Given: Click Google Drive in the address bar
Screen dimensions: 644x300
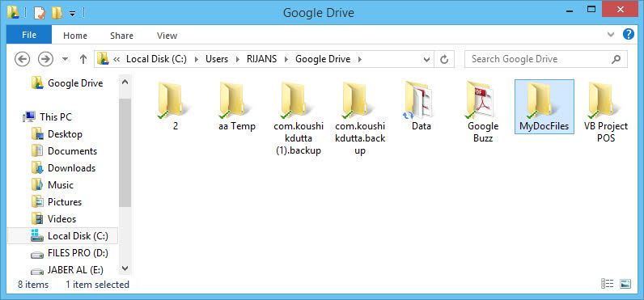Looking at the screenshot, I should click(323, 59).
